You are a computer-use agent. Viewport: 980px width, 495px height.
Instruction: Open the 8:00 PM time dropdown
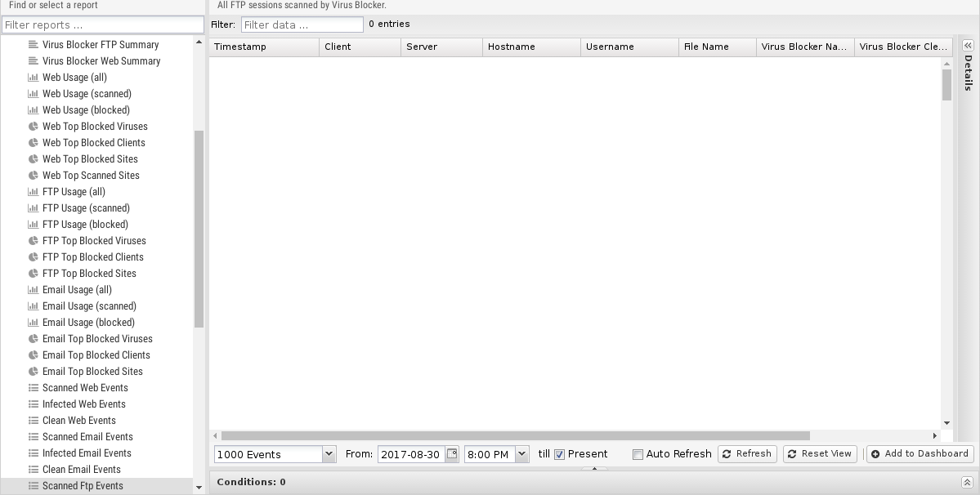521,454
